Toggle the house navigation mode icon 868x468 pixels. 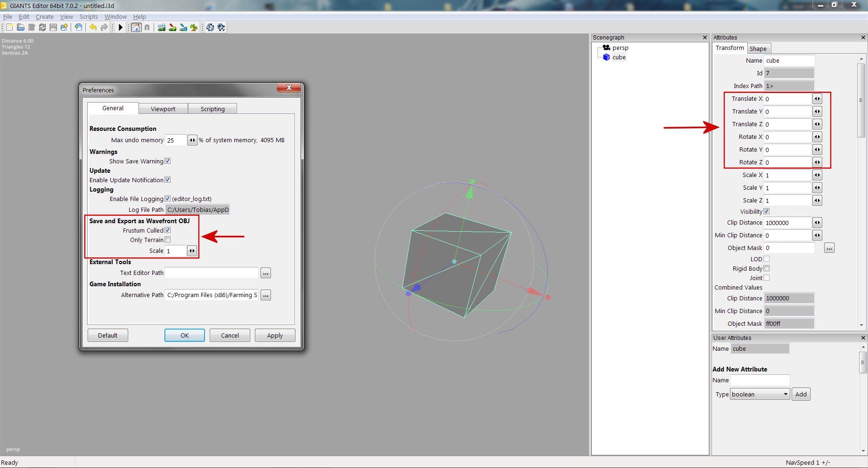click(136, 27)
